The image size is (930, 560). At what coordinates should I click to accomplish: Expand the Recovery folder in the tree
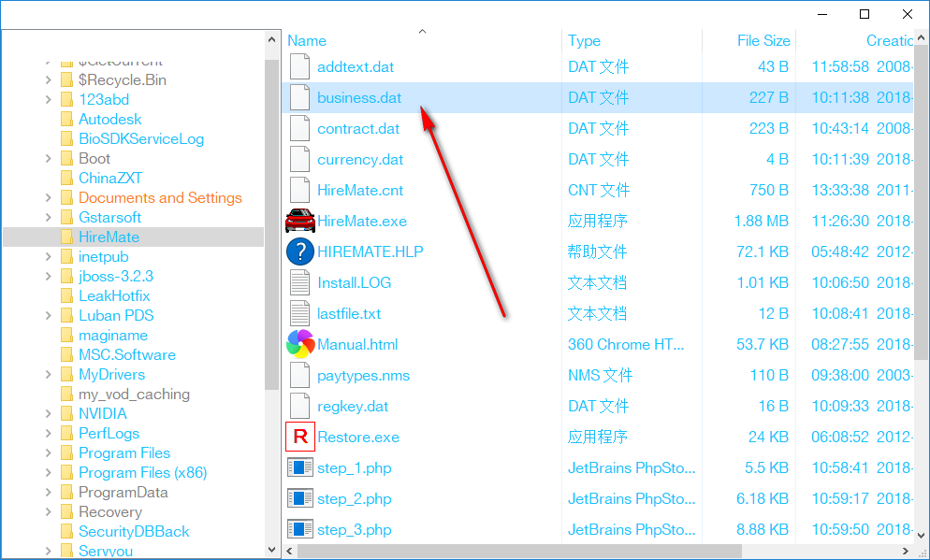48,511
